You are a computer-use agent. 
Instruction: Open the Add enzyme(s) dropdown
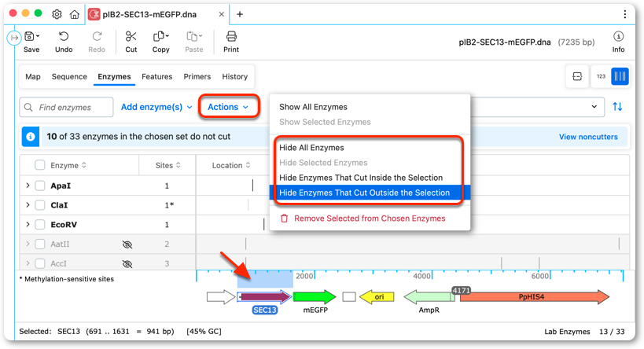[x=156, y=107]
